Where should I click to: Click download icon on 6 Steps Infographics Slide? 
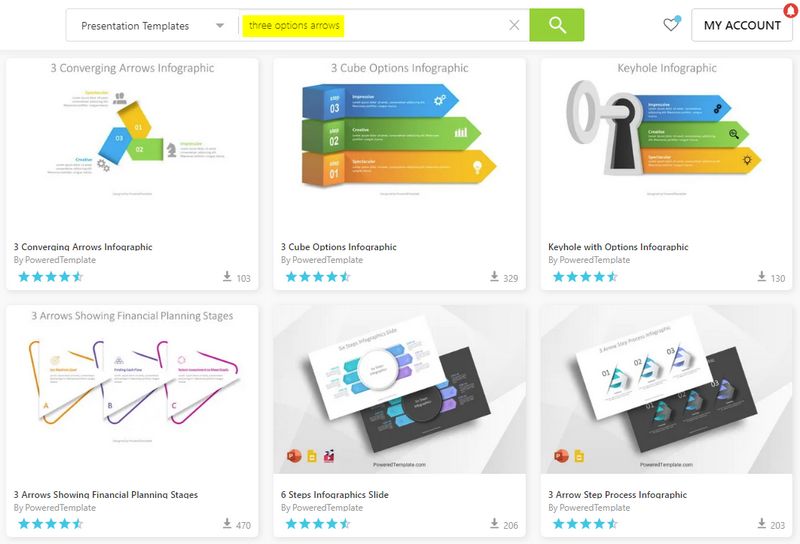click(x=494, y=523)
